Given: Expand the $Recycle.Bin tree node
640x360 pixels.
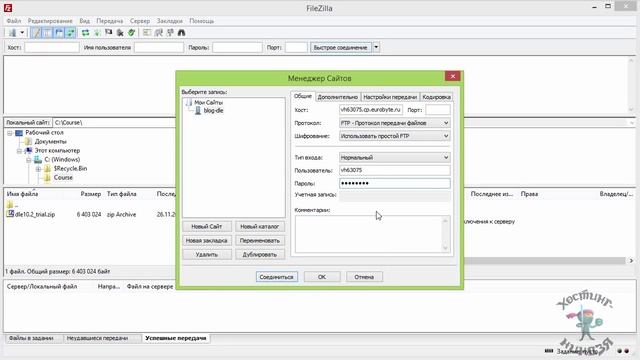Looking at the screenshot, I should pos(38,169).
